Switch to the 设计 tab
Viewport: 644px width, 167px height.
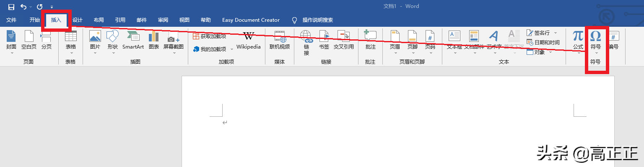(x=78, y=20)
